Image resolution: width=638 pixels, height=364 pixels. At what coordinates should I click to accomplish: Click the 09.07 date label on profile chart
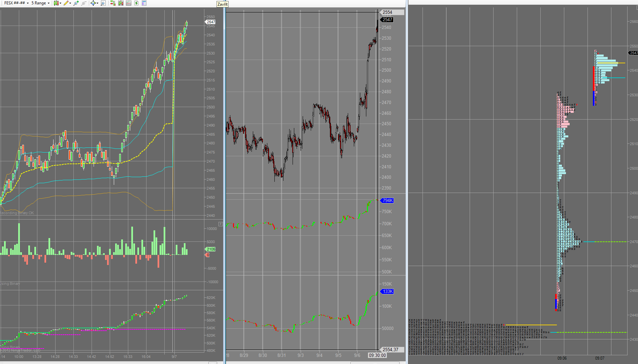[x=600, y=358]
